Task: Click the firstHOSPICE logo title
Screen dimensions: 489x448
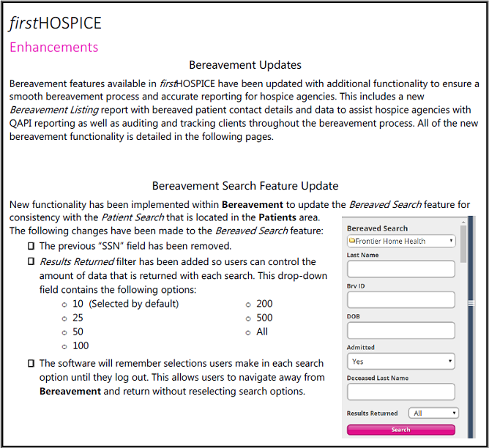Action: pos(56,23)
